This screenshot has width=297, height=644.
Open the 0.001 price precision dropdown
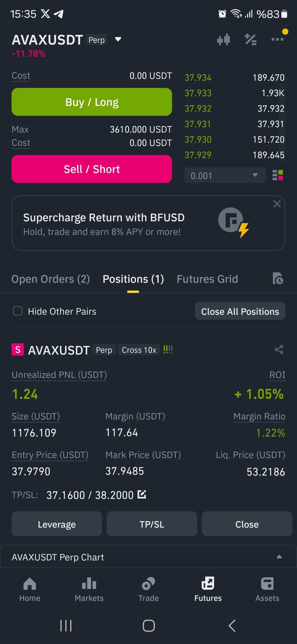pyautogui.click(x=225, y=175)
